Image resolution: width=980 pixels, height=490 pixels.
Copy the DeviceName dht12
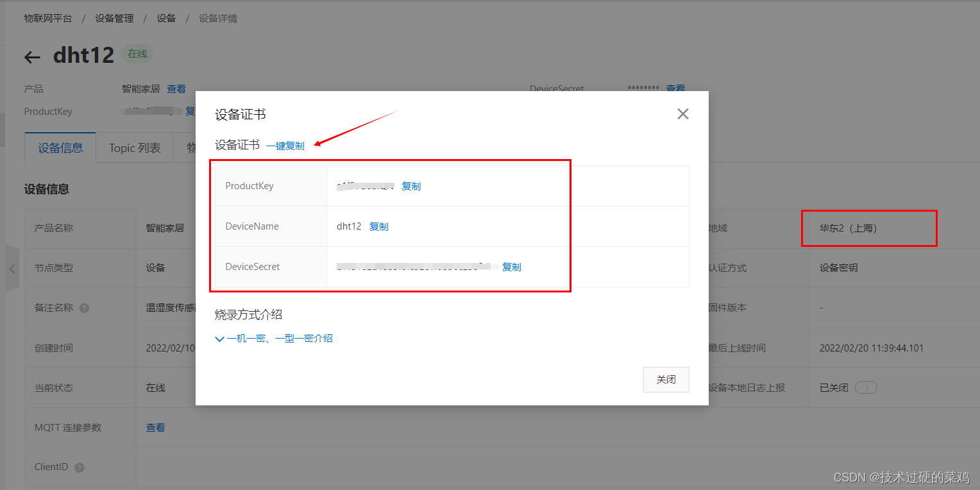378,226
